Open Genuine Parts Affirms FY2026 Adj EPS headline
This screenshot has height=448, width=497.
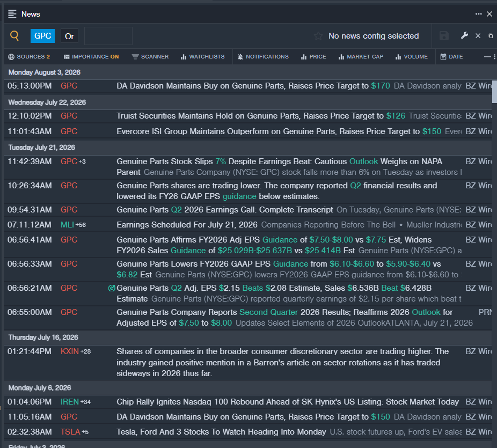(x=274, y=245)
